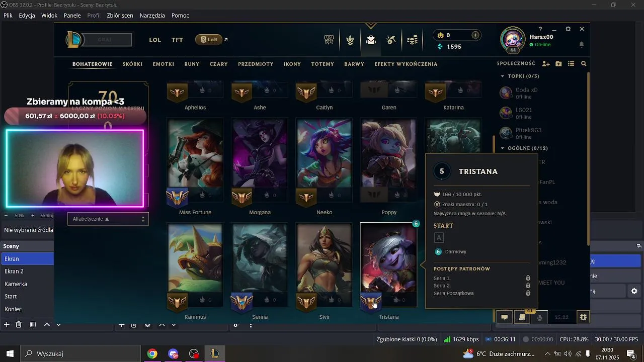Move scene up with arrow icon

point(47,325)
